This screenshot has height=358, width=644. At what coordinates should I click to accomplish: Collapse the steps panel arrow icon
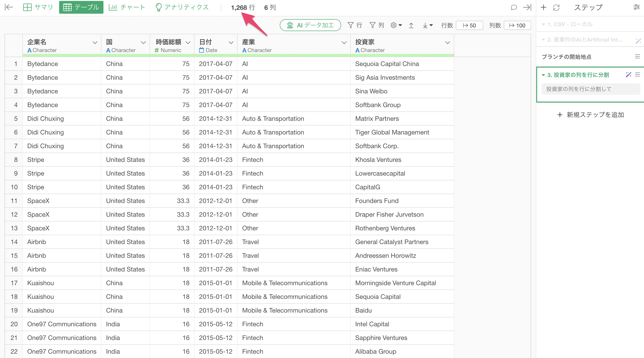coord(527,7)
